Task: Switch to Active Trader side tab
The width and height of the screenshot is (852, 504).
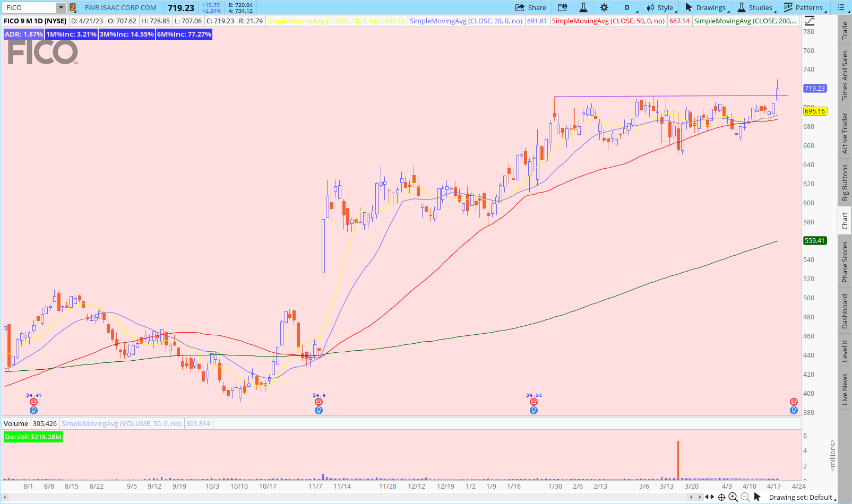Action: [x=845, y=134]
